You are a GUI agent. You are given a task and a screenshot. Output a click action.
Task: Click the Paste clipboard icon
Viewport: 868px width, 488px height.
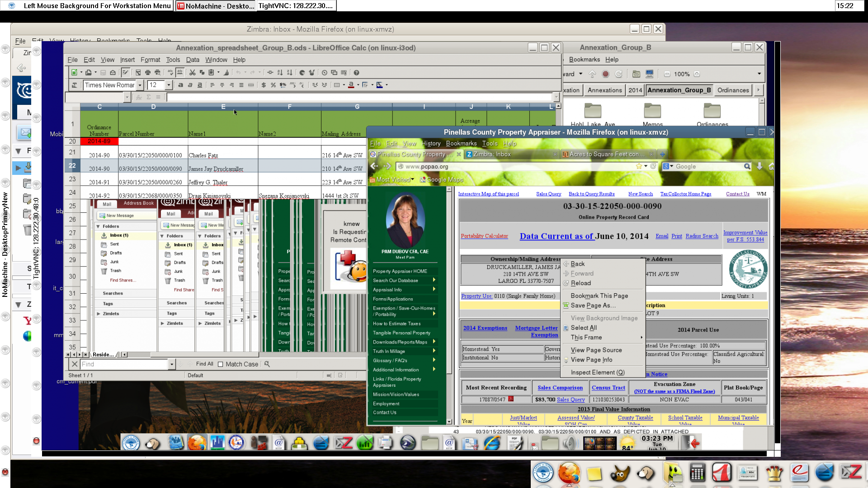click(x=211, y=72)
